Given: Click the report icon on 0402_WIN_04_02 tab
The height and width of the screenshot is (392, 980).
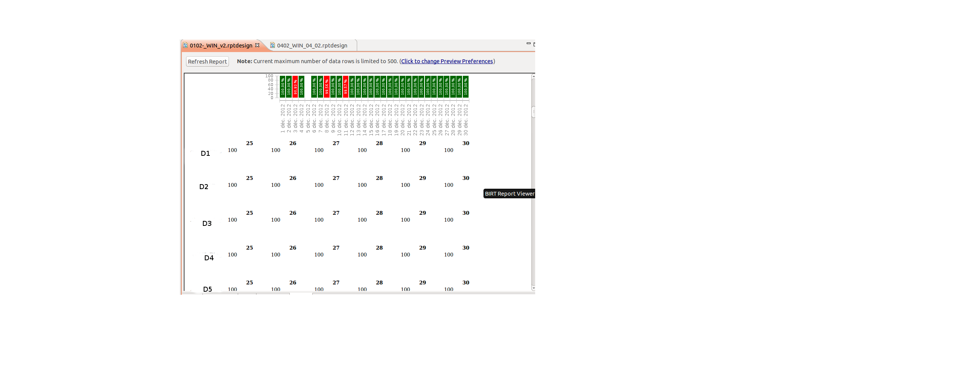Looking at the screenshot, I should [273, 45].
